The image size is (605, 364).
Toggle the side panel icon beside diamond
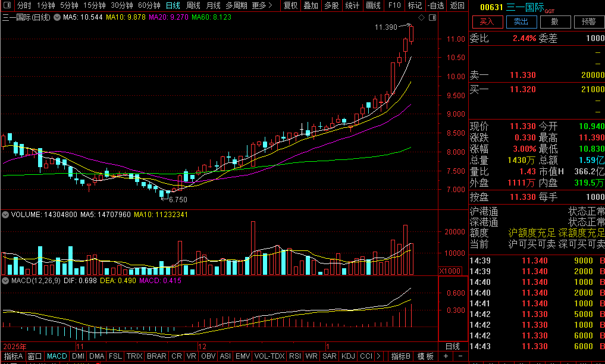432,17
